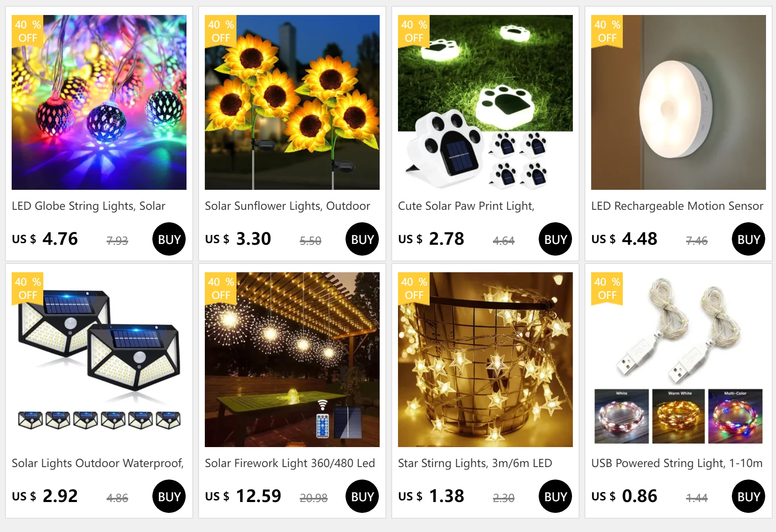Click BUY for Star String Lights

[555, 496]
